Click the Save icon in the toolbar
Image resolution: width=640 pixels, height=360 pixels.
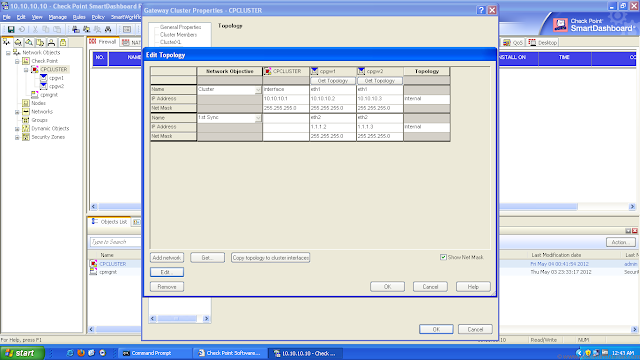click(11, 29)
